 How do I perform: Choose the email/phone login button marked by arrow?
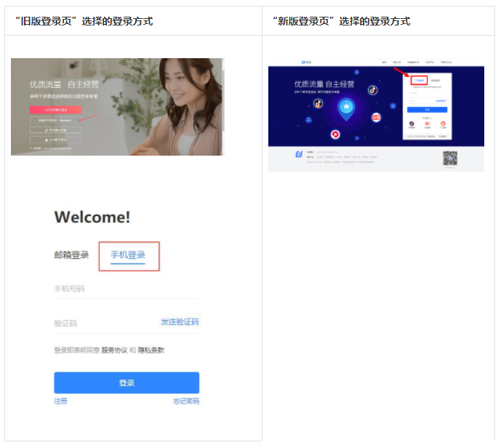click(x=55, y=121)
